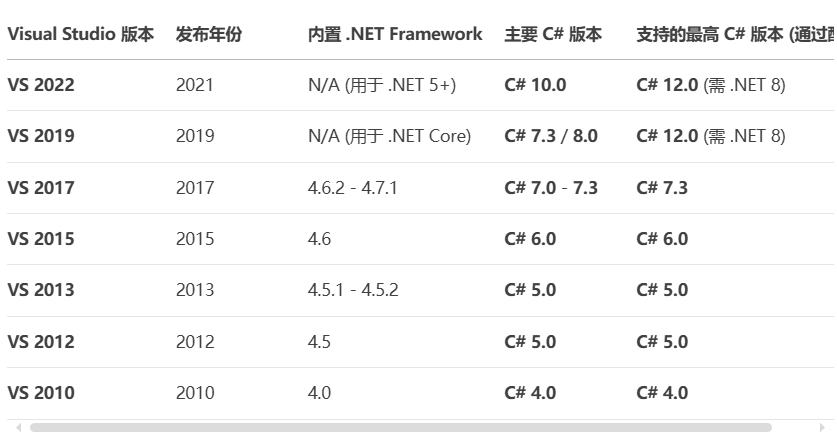The width and height of the screenshot is (837, 439).
Task: Select the VS 2022 row label
Action: click(41, 85)
